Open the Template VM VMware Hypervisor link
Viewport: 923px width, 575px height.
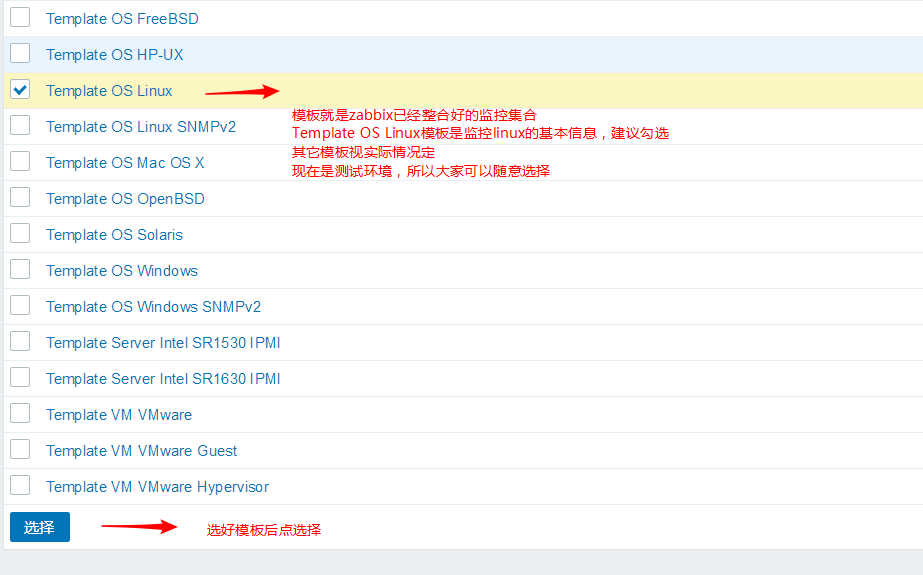pos(158,487)
